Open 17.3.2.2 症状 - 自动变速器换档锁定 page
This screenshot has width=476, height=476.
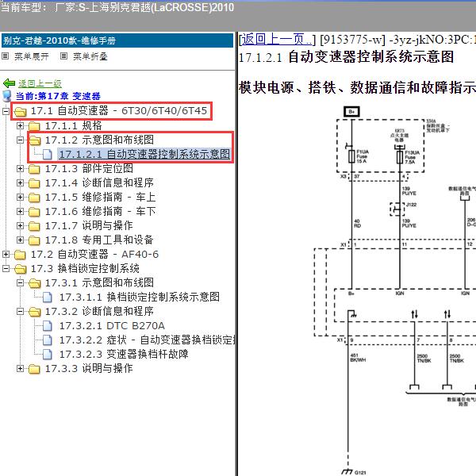point(147,340)
